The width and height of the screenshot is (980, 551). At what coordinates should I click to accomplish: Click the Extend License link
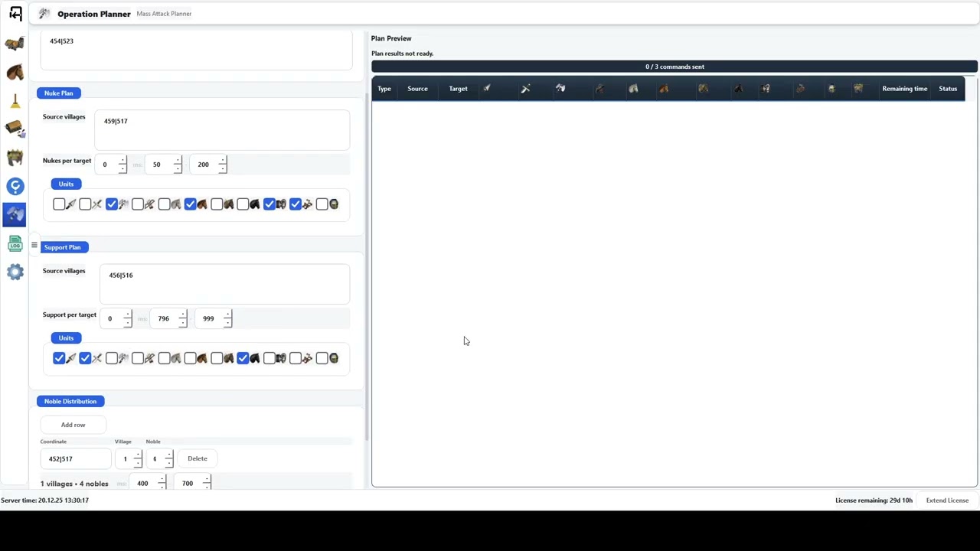click(947, 500)
